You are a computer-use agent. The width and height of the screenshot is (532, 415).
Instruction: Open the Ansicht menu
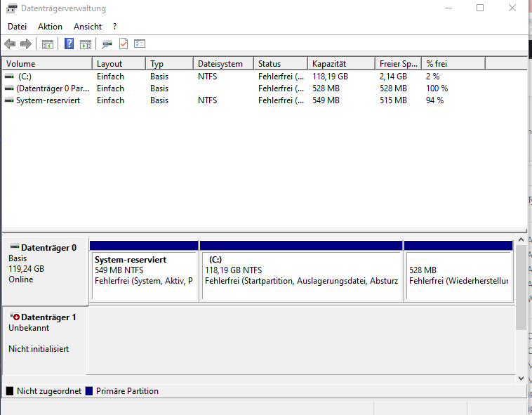coord(88,27)
